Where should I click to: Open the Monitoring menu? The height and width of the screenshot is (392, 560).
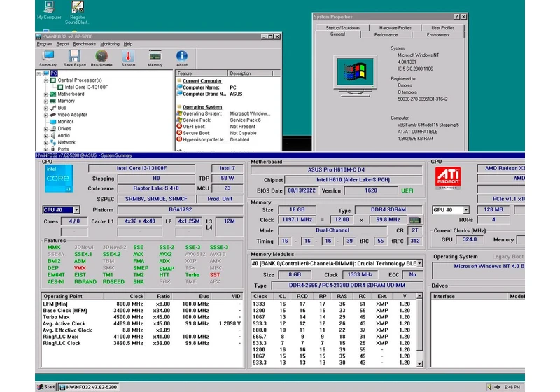(x=110, y=44)
